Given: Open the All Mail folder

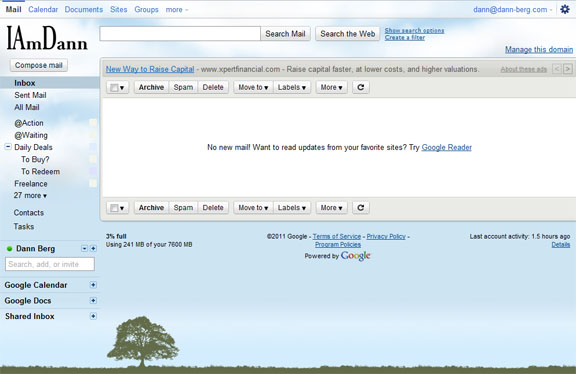Looking at the screenshot, I should pyautogui.click(x=26, y=107).
